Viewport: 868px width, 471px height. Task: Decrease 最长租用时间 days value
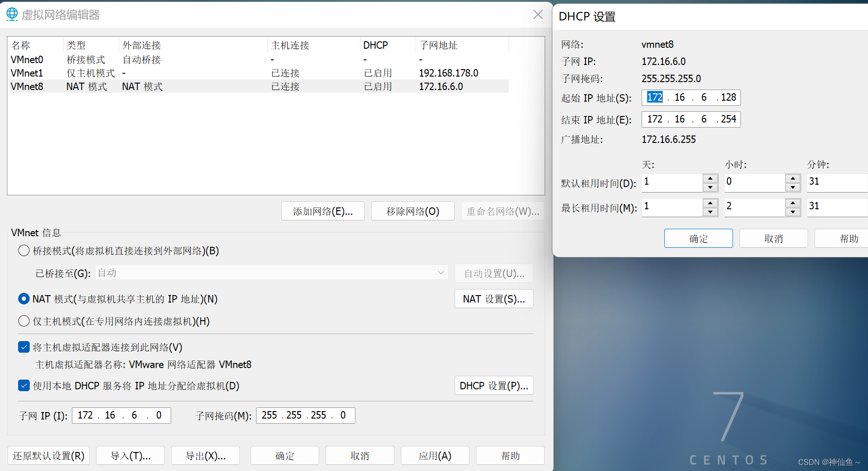pyautogui.click(x=710, y=212)
